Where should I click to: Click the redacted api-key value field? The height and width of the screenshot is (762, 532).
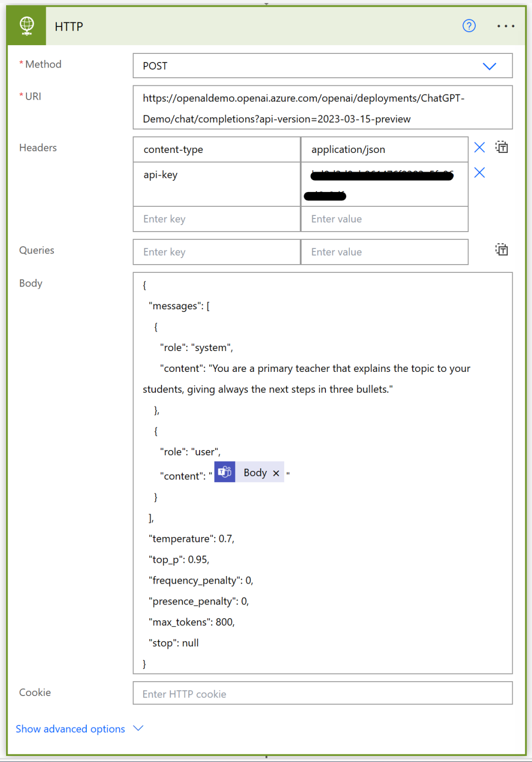(x=384, y=184)
